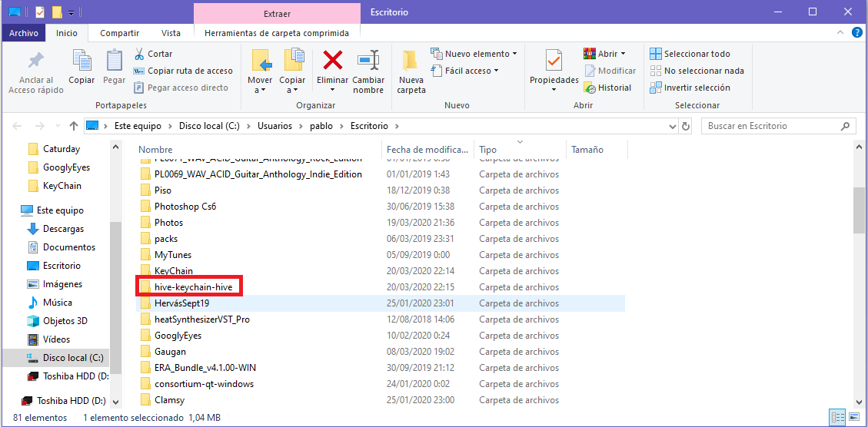Click the back navigation arrow
The height and width of the screenshot is (427, 868).
[17, 126]
